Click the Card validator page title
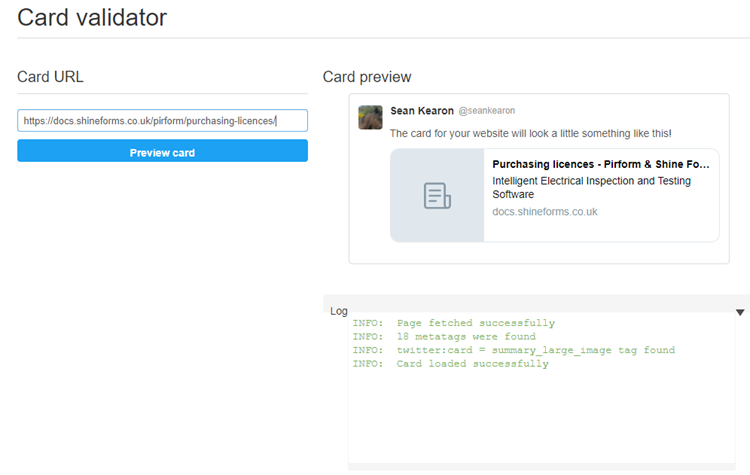The image size is (750, 475). click(x=92, y=18)
